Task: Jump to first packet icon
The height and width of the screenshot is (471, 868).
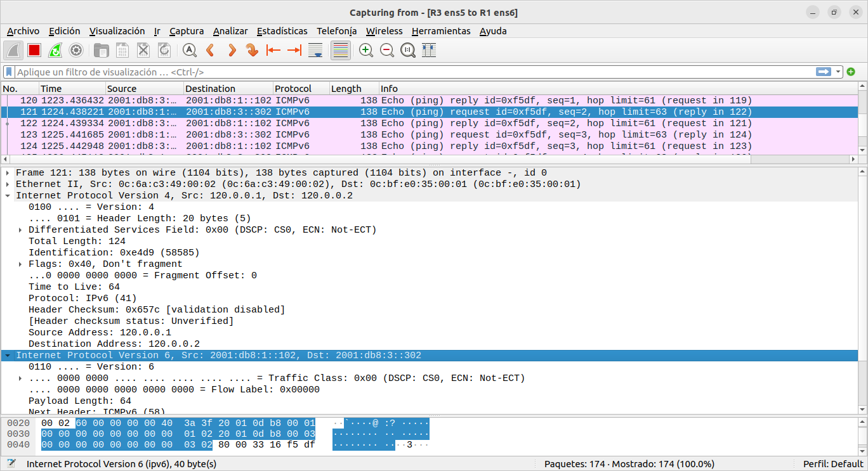Action: point(273,50)
